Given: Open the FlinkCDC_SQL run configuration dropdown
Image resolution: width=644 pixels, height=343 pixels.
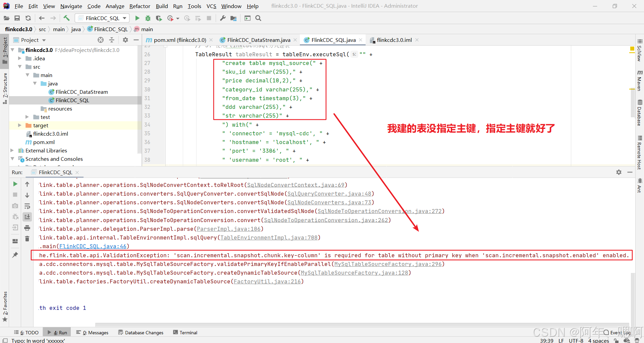Looking at the screenshot, I should 102,18.
